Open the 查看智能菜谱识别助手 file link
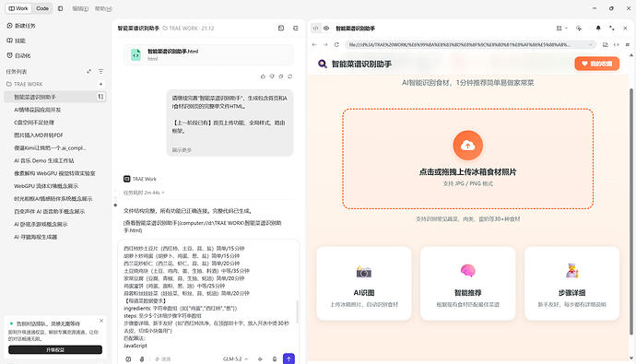 click(203, 227)
